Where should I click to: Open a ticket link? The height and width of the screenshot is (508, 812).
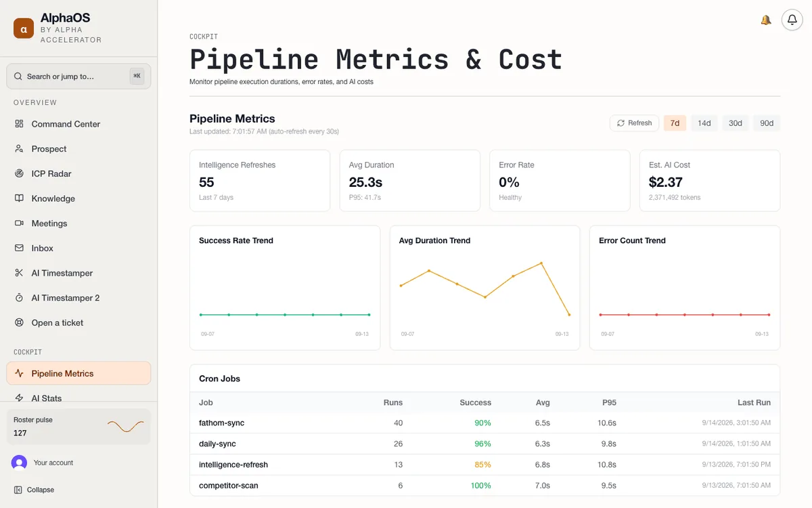(x=78, y=323)
